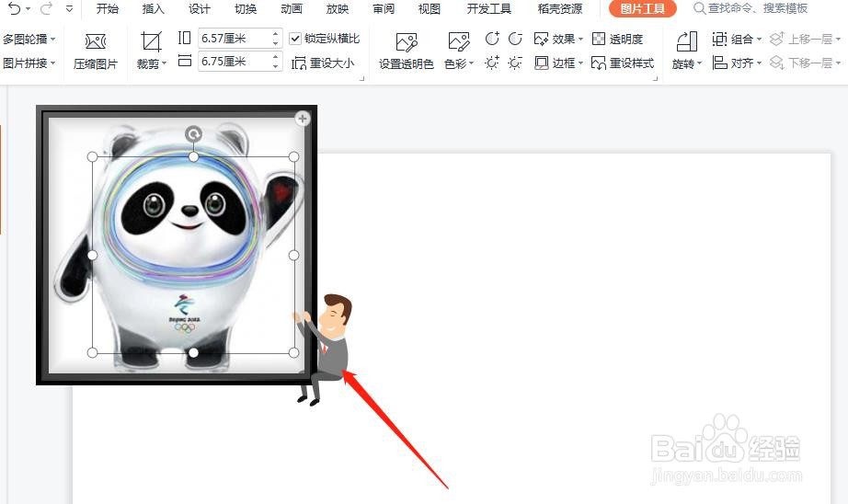Viewport: 848px width, 504px height.
Task: Switch to the 插入 tab
Action: pyautogui.click(x=153, y=8)
